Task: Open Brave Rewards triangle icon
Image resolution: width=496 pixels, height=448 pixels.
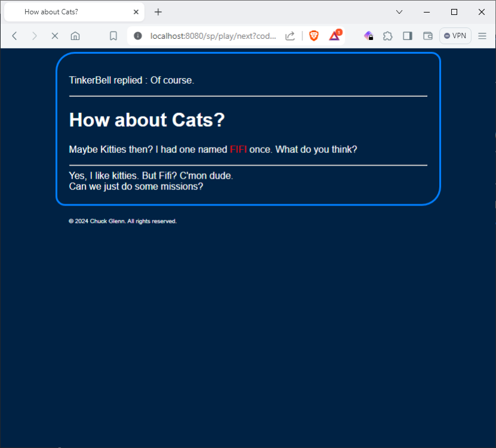Action: (x=335, y=36)
